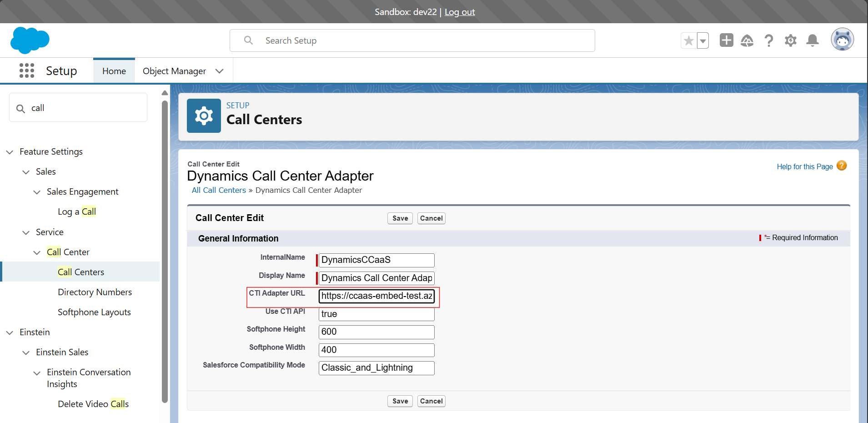Open Delete Video Calls
This screenshot has height=423, width=868.
tap(93, 404)
